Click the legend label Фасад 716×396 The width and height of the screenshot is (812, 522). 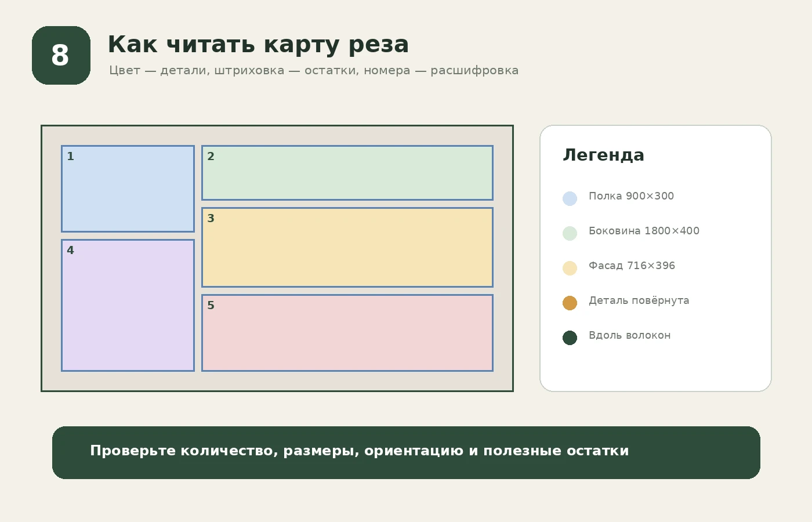click(632, 266)
